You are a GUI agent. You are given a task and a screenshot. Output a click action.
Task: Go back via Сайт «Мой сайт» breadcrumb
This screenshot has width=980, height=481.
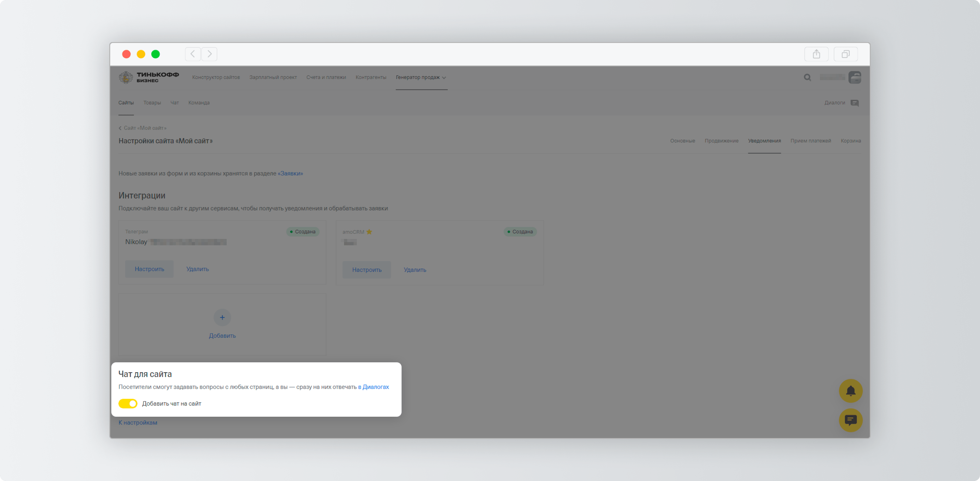[142, 128]
